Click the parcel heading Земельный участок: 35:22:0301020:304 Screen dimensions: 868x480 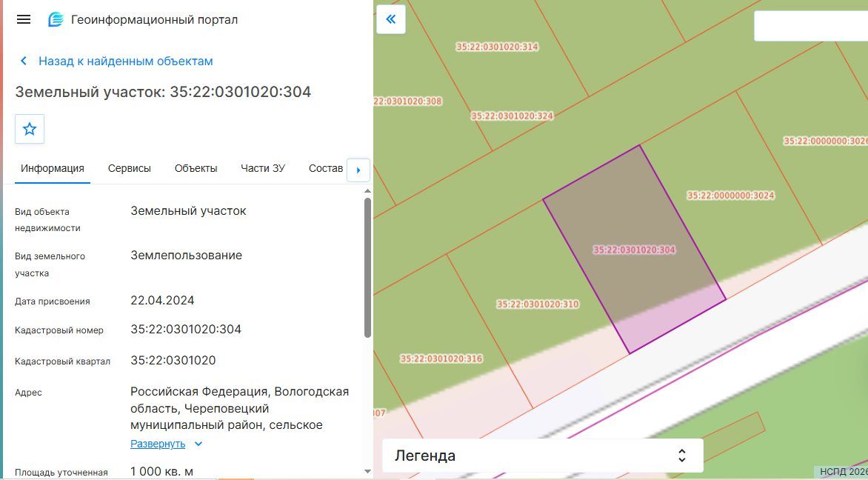[163, 92]
